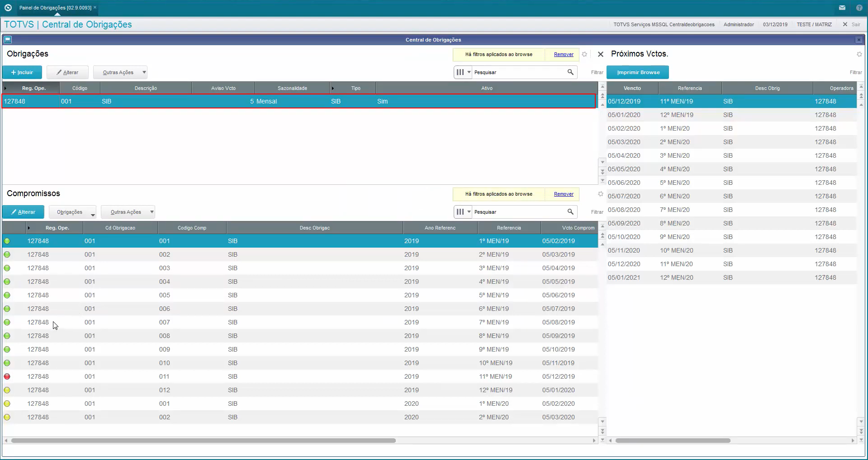The height and width of the screenshot is (460, 868).
Task: Open columns selector in Obrigações search
Action: click(x=464, y=72)
